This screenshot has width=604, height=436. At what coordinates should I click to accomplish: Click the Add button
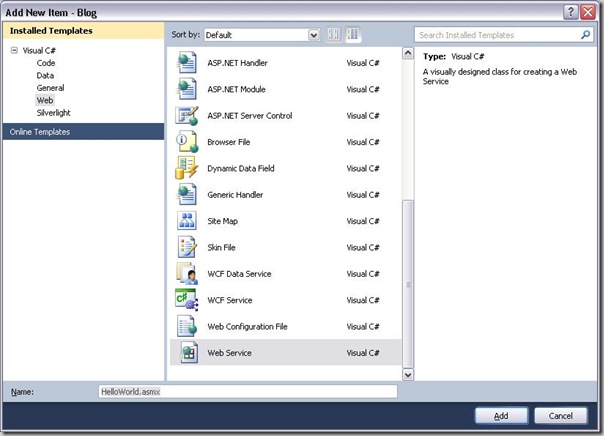[x=501, y=416]
